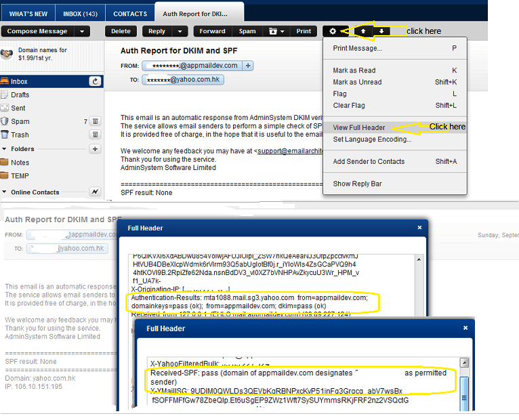Select Clear Flag menu entry
The width and height of the screenshot is (519, 420).
(x=394, y=105)
